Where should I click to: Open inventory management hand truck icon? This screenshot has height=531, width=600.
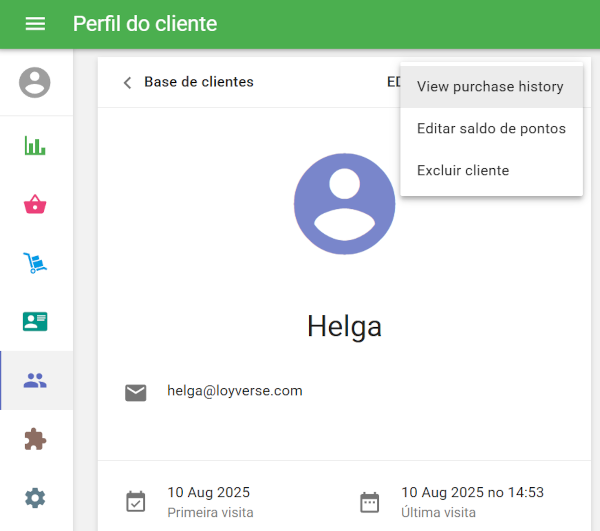(35, 264)
